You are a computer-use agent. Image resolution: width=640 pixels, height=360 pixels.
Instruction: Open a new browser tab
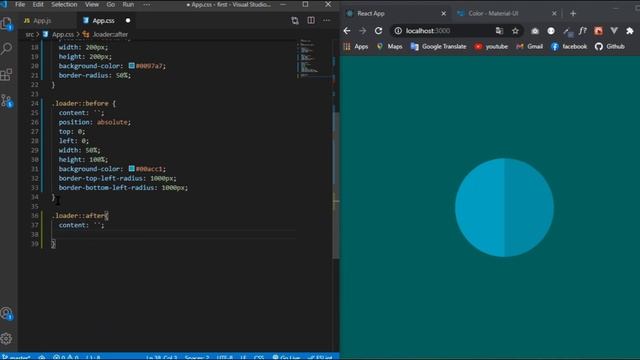coord(573,13)
